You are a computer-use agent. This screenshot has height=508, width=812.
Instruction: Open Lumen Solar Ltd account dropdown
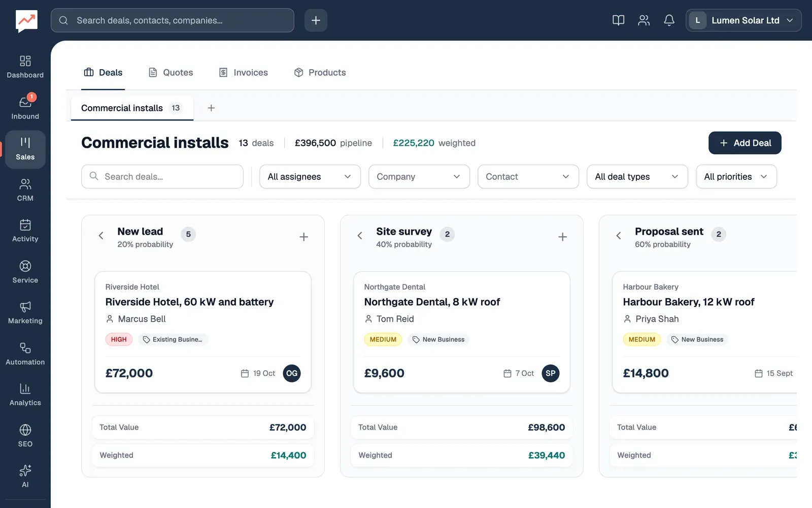pos(743,20)
